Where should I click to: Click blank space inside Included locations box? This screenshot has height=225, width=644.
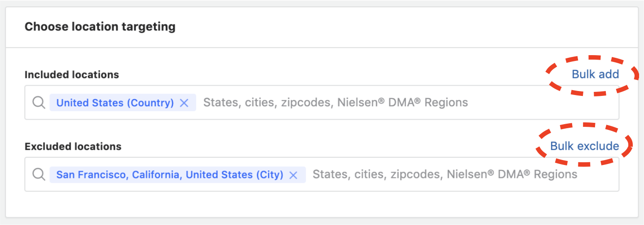(539, 103)
